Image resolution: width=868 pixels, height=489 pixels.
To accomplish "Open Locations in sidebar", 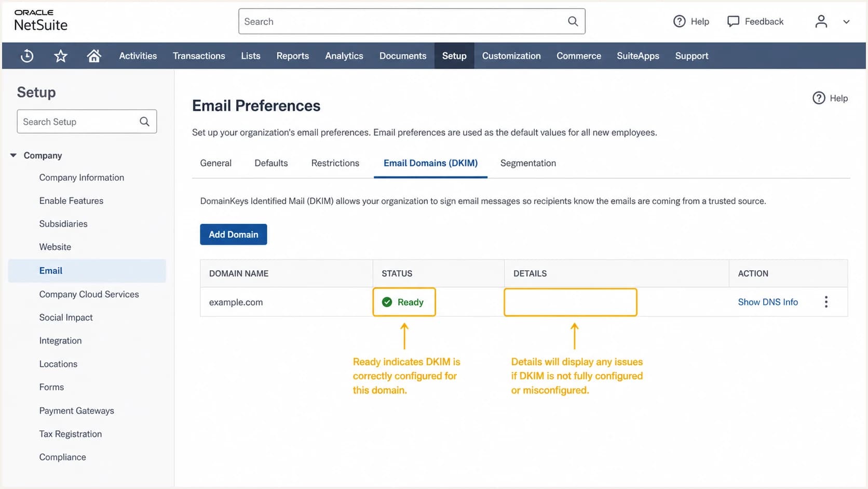I will coord(58,364).
